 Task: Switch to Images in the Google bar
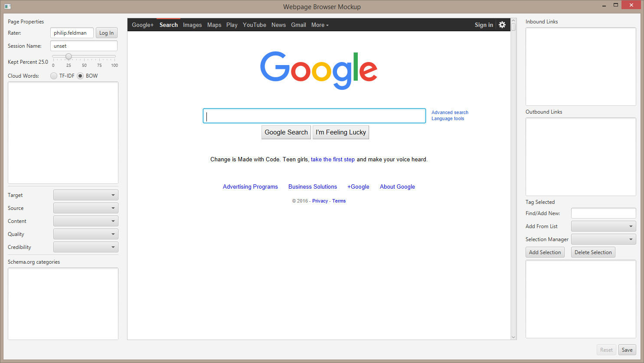[192, 25]
